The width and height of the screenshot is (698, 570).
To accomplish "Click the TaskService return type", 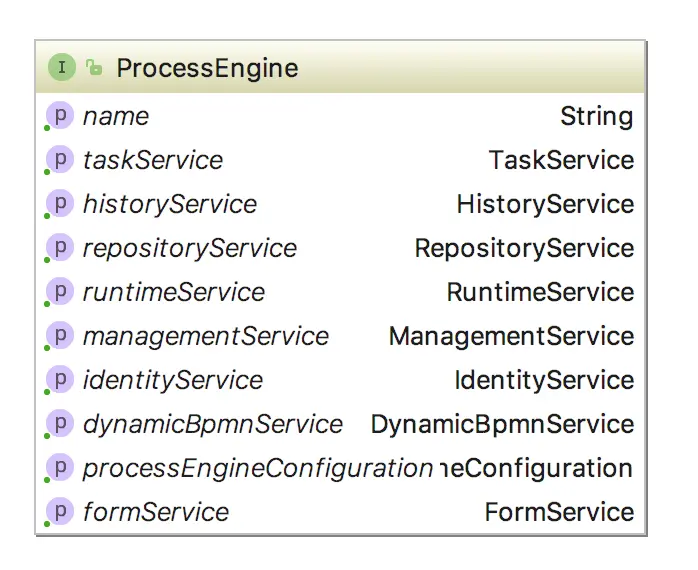I will click(x=561, y=160).
